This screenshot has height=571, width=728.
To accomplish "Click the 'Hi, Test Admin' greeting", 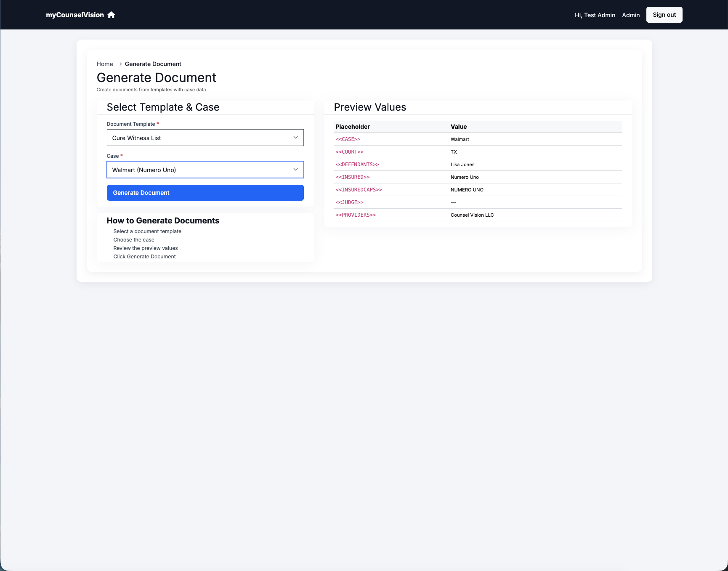I will click(x=595, y=15).
